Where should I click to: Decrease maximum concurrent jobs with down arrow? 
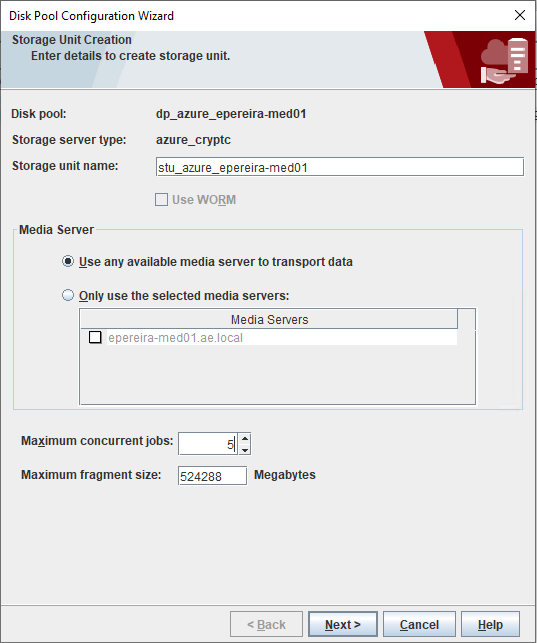(x=245, y=449)
